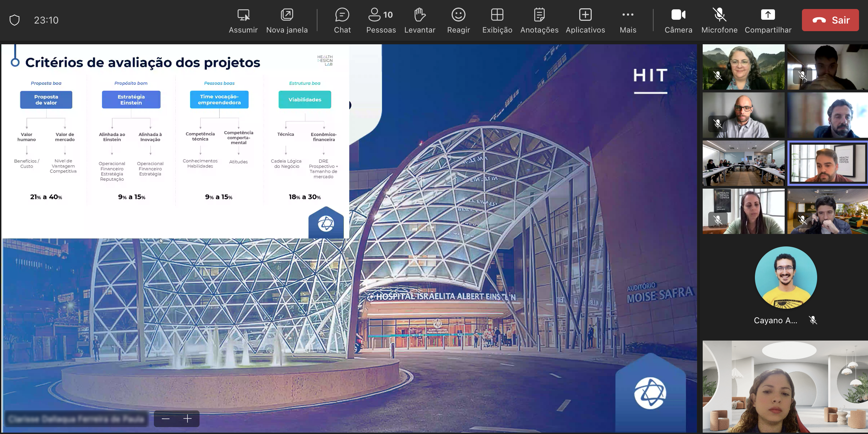Select the woman with glasses mountain-background video
Viewport: 868px width, 434px height.
point(744,67)
